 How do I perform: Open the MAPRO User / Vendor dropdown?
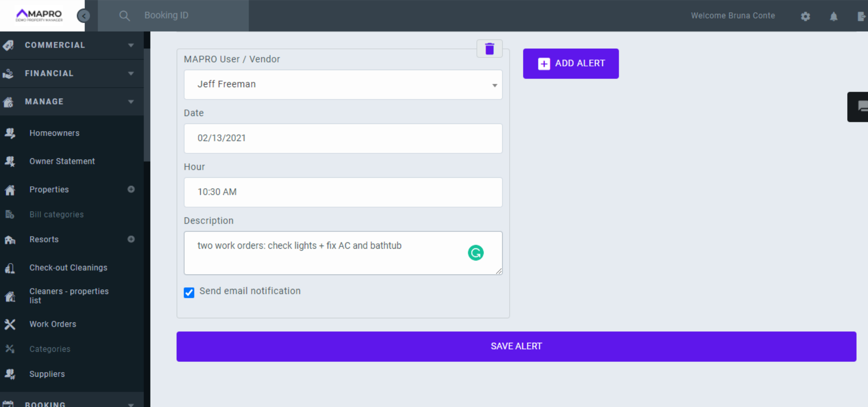(343, 85)
